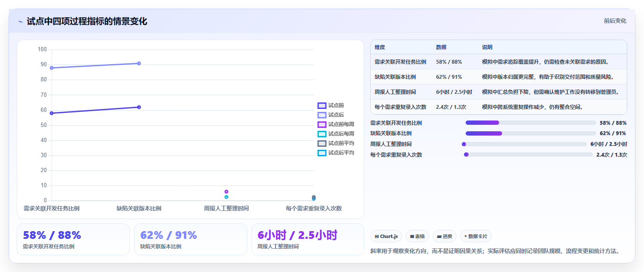Viewport: 644px width, 272px height.
Task: Click x-axis label 每个需求重复录入次数
Action: pyautogui.click(x=314, y=208)
